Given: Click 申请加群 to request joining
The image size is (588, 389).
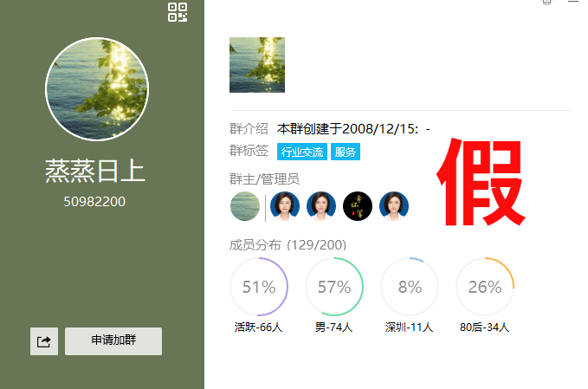Looking at the screenshot, I should pyautogui.click(x=113, y=341).
